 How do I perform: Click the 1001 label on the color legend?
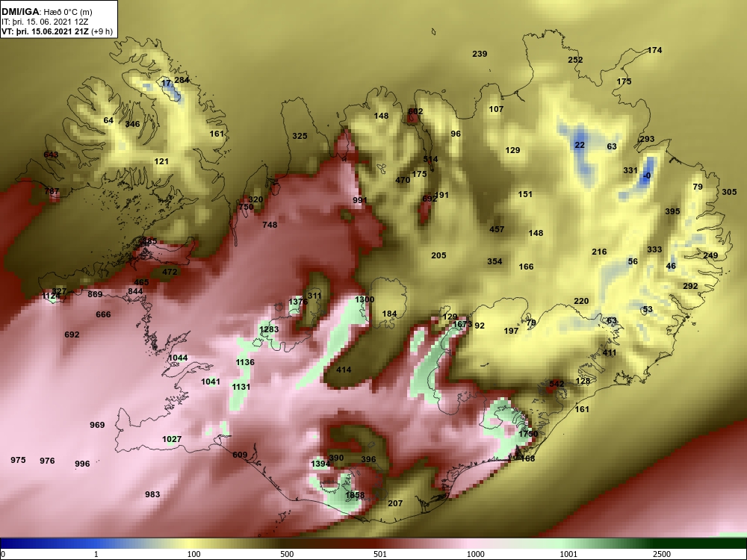click(x=568, y=554)
